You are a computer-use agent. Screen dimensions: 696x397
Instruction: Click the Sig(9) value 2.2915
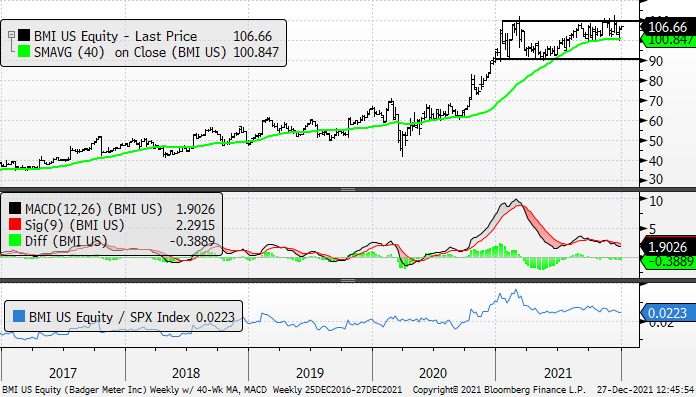point(195,225)
